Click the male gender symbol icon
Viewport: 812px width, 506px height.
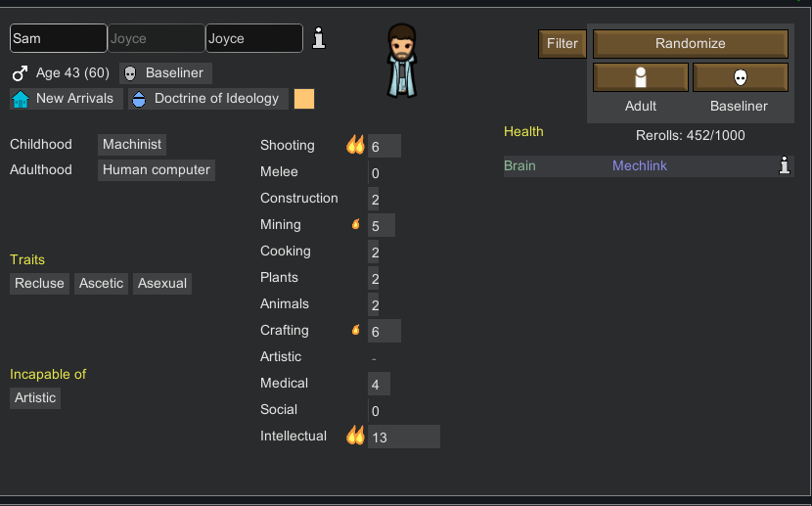pyautogui.click(x=20, y=73)
